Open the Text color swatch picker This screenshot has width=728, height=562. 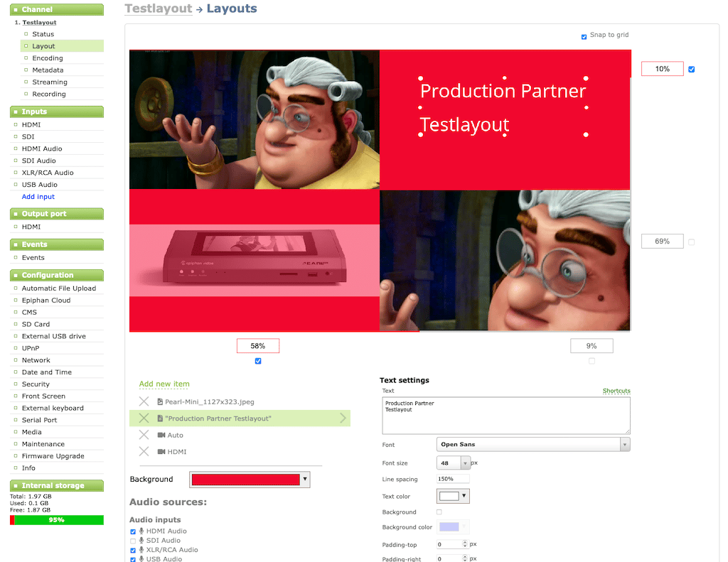453,496
